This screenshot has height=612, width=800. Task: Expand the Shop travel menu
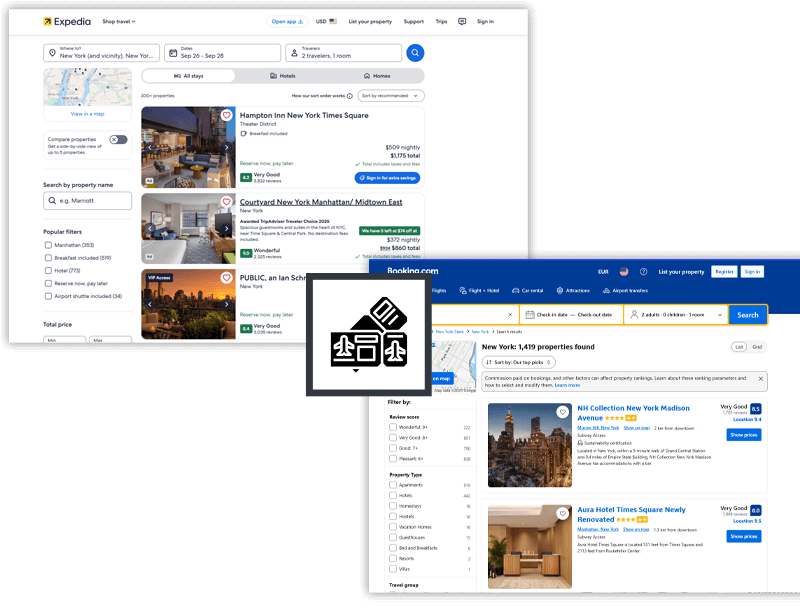click(x=117, y=20)
